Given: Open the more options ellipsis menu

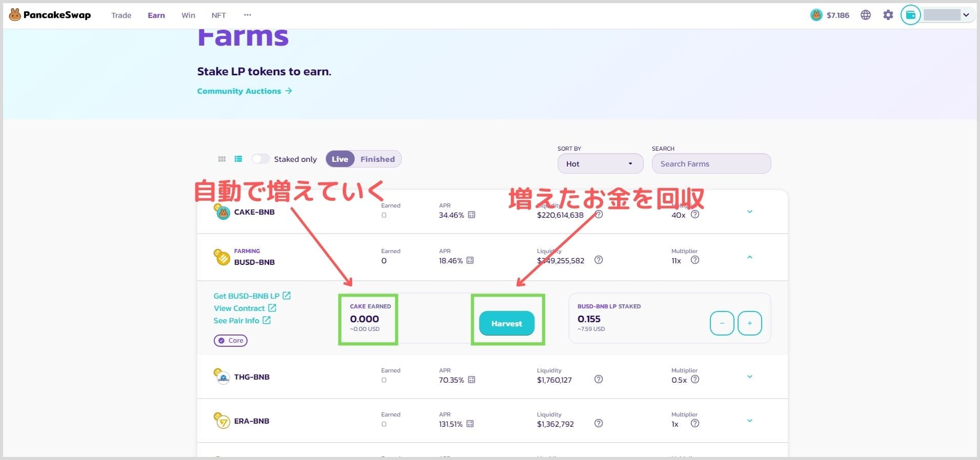Looking at the screenshot, I should click(248, 15).
